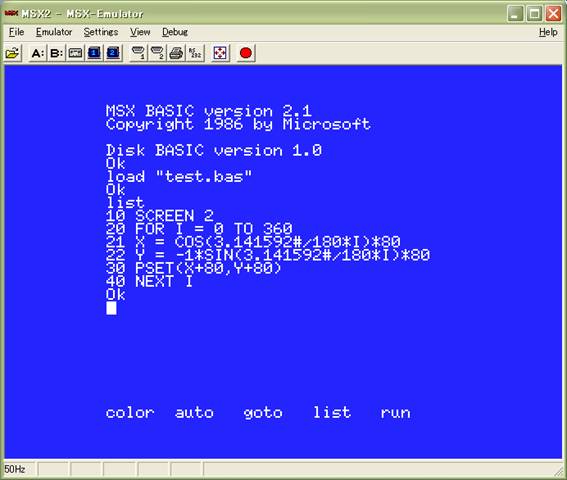Insert cartridge slot 2

pos(113,54)
